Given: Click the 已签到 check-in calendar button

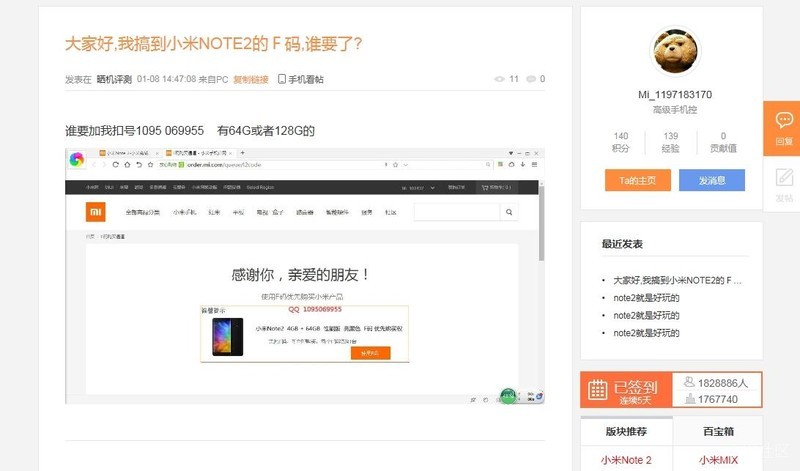Looking at the screenshot, I should pyautogui.click(x=626, y=390).
